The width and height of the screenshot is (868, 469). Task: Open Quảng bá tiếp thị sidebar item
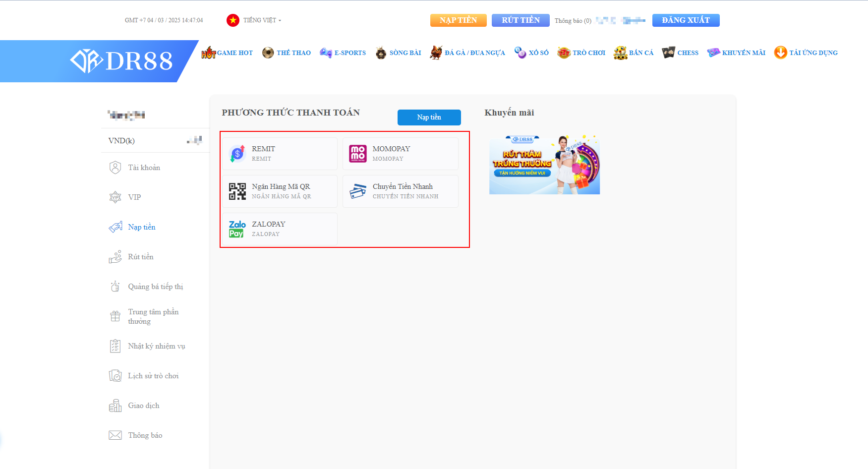tap(156, 287)
